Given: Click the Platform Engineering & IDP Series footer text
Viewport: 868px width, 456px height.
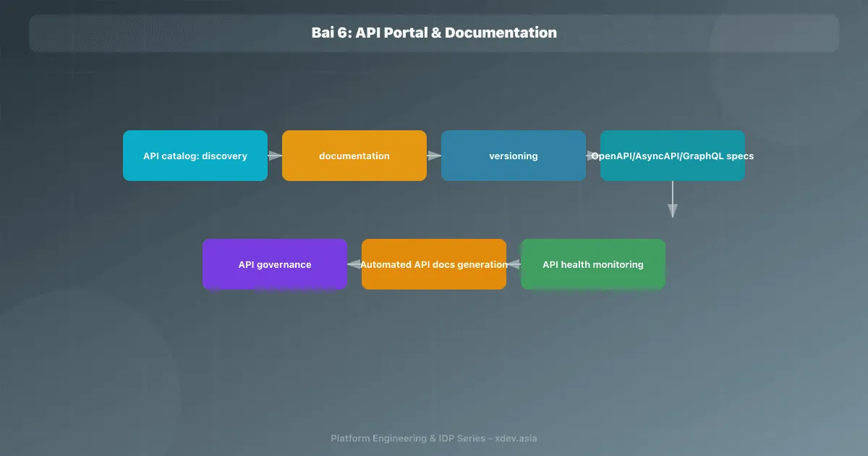Looking at the screenshot, I should click(x=434, y=438).
